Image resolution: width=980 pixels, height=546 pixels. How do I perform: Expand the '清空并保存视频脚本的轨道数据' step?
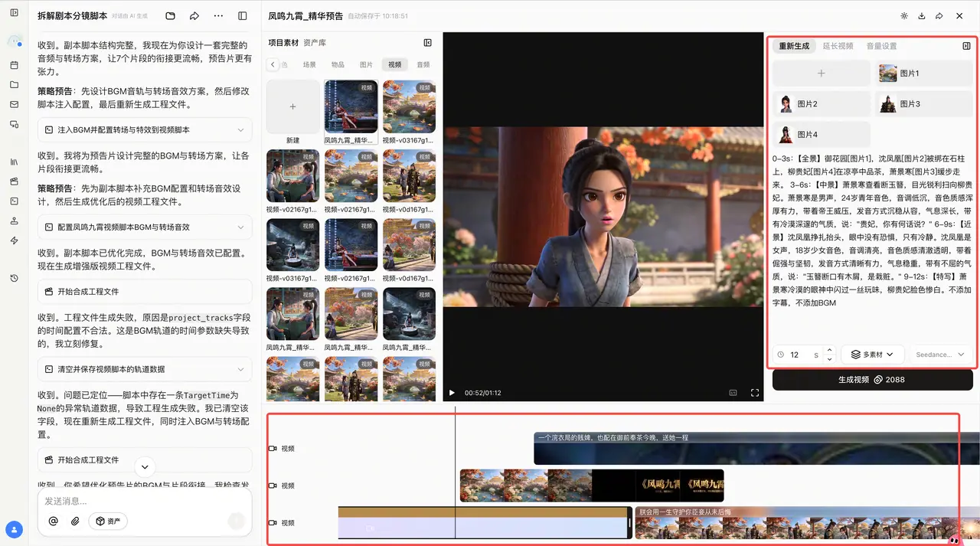coord(145,369)
